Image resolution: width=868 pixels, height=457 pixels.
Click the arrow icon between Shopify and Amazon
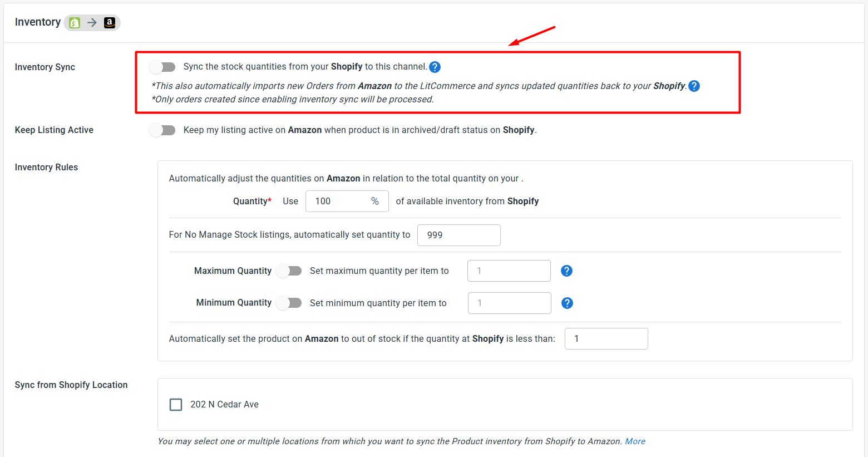point(92,23)
